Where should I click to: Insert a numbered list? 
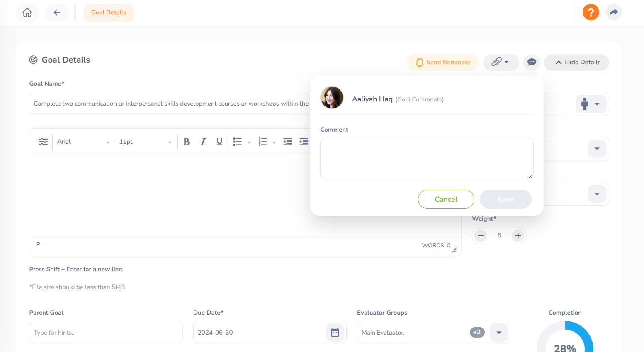(x=262, y=142)
